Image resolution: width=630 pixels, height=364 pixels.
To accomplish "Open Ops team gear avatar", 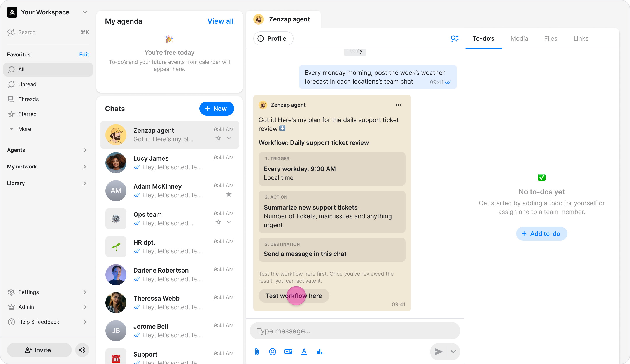I will pyautogui.click(x=116, y=219).
